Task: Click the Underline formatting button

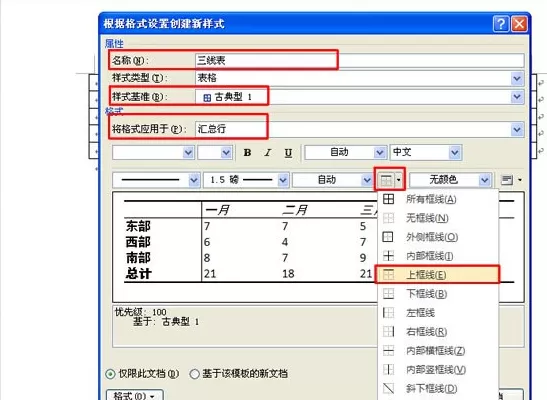Action: point(288,153)
